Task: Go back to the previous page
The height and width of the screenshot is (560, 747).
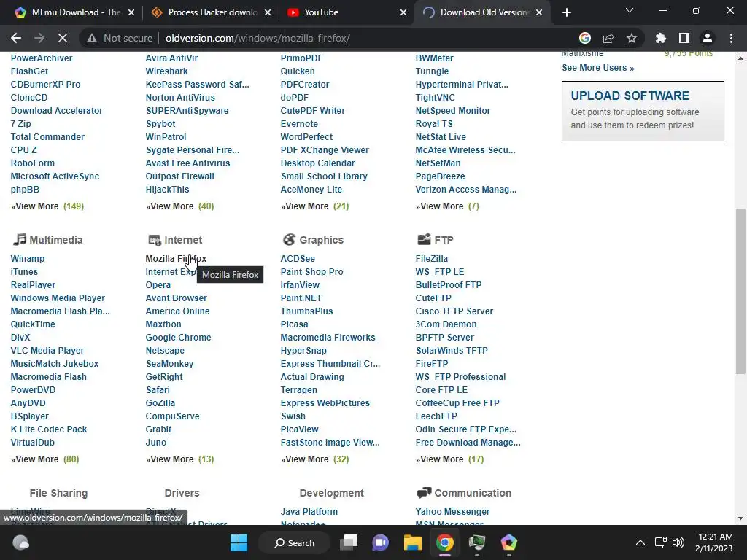Action: point(16,38)
